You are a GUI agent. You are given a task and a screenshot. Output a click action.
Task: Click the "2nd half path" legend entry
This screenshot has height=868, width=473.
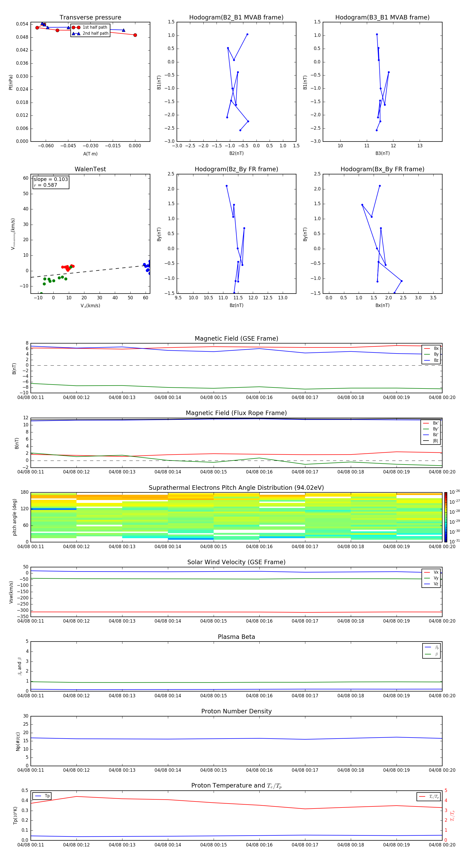click(90, 33)
